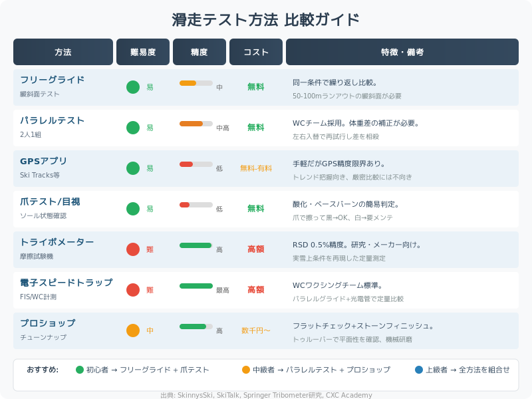
Task: Select the 特徴・備考 column header
Action: pos(402,52)
